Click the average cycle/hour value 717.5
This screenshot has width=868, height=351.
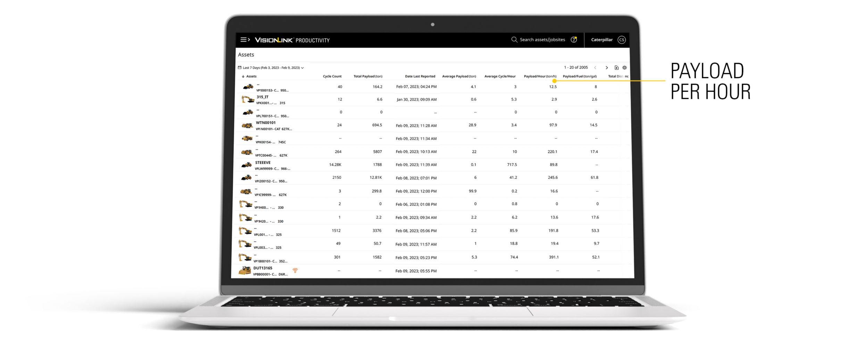point(512,165)
